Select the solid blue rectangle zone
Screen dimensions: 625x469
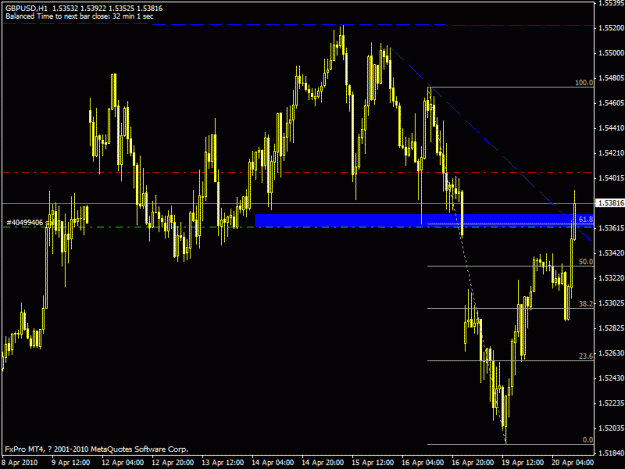425,220
